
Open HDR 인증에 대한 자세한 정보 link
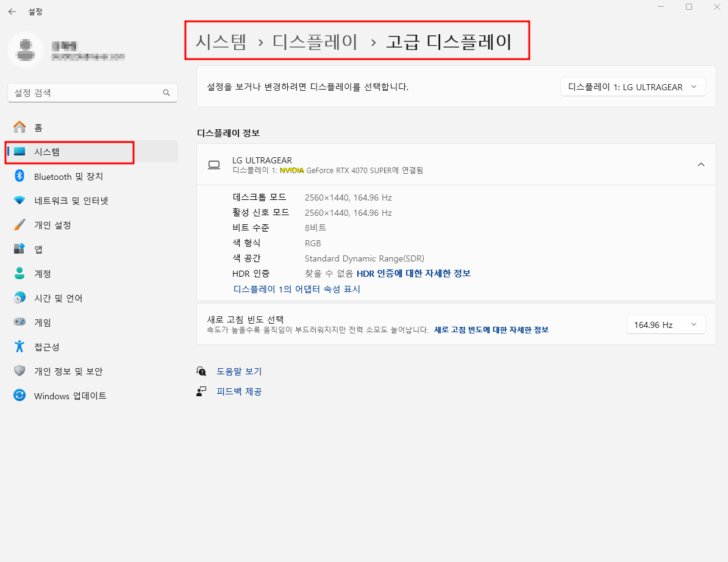[413, 273]
